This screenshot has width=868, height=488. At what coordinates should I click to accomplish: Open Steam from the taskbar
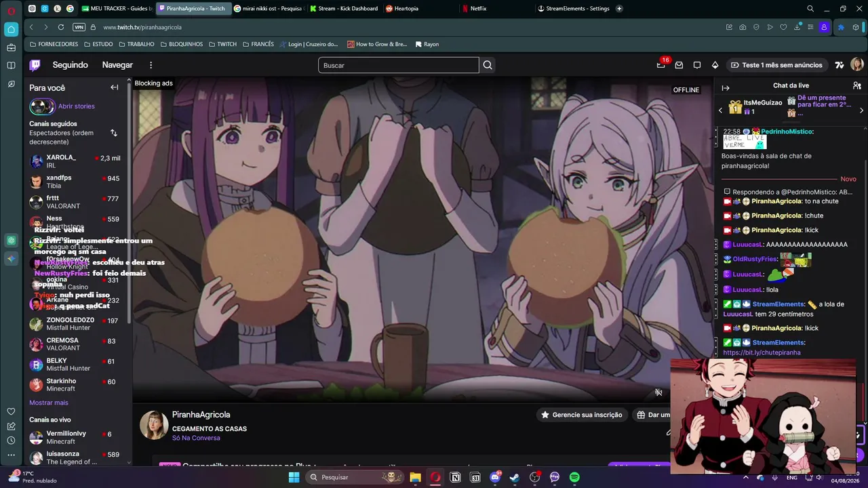click(x=515, y=477)
